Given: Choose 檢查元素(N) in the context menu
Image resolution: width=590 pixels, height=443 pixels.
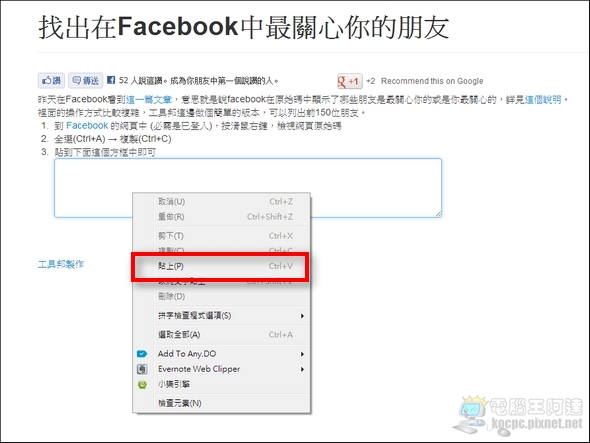Looking at the screenshot, I should point(225,403).
